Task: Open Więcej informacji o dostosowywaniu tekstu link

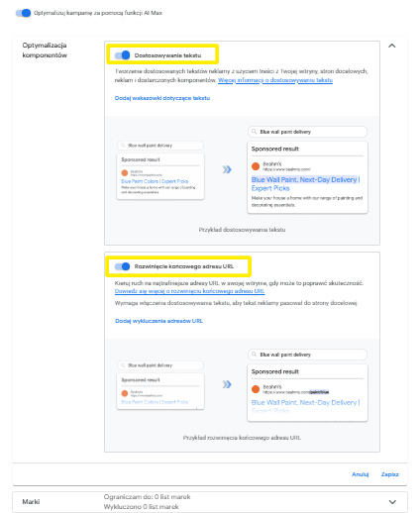Action: coord(275,80)
